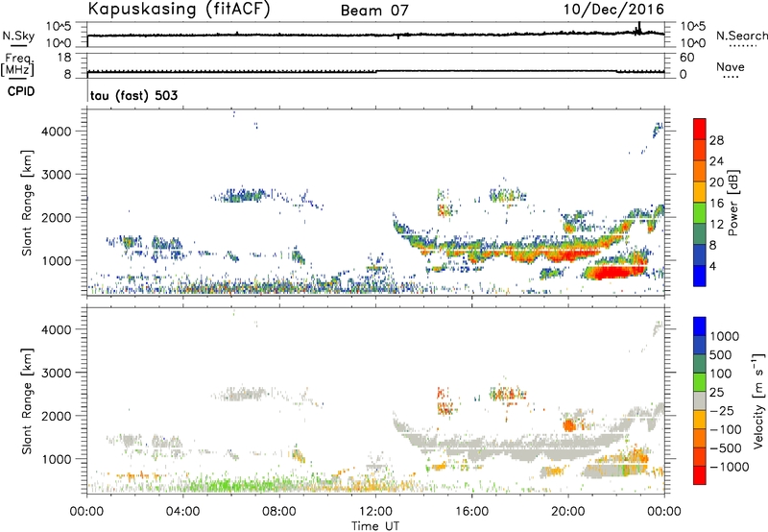Click the '08:00' time tick label
768x532 pixels.
tap(279, 512)
